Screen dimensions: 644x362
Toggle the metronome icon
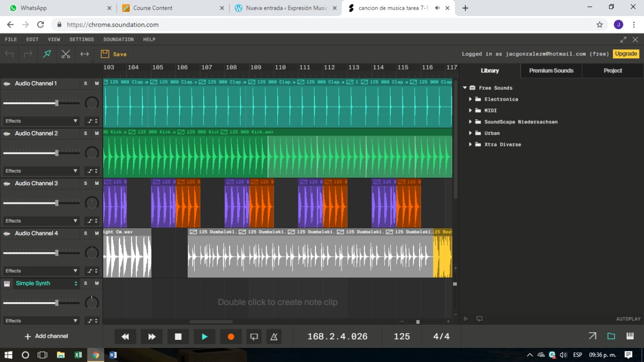(x=274, y=337)
